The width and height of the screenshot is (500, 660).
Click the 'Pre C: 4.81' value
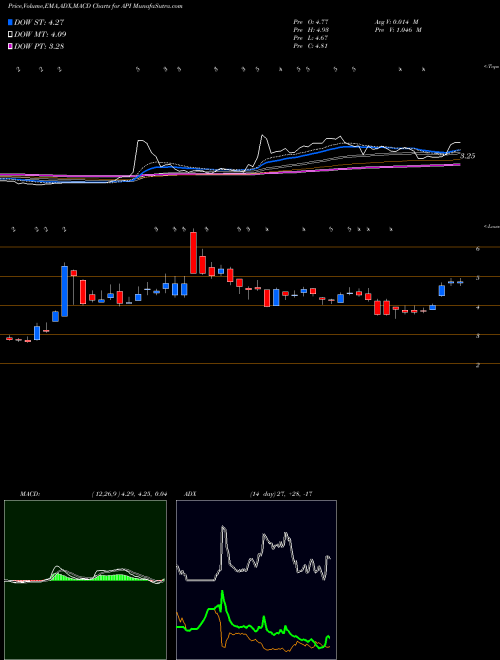[x=311, y=46]
